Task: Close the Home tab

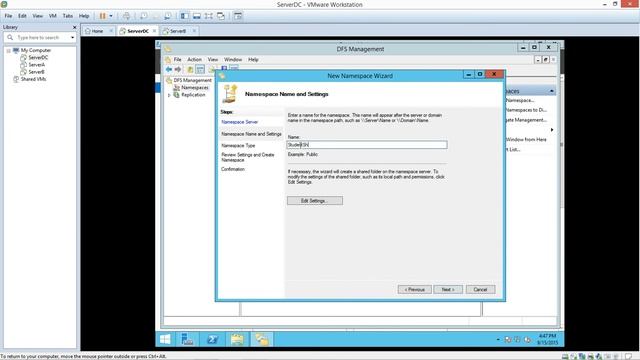Action: 111,31
